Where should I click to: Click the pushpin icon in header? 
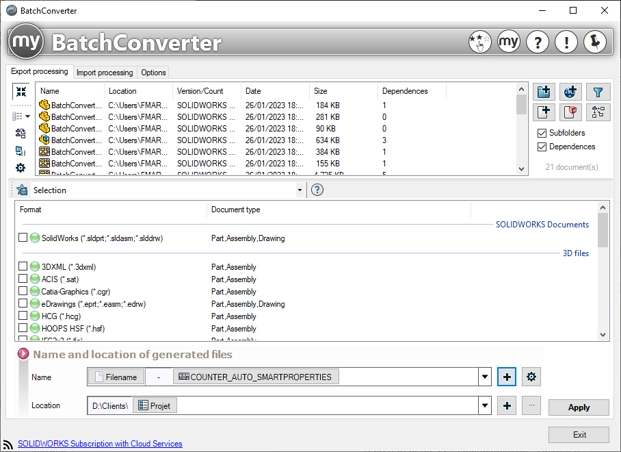coord(595,42)
